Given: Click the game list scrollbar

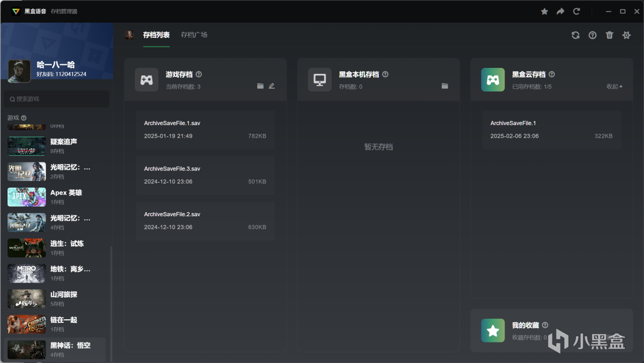Looking at the screenshot, I should coord(111,304).
